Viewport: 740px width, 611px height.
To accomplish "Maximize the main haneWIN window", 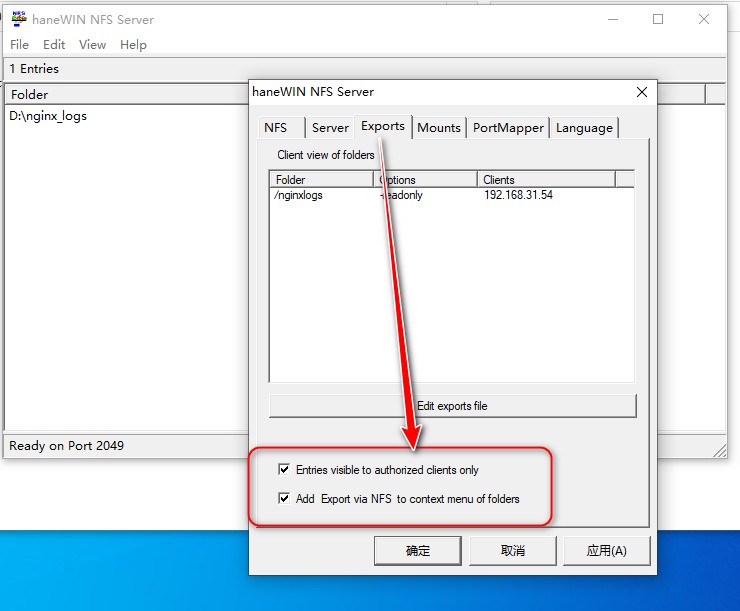I will [658, 19].
